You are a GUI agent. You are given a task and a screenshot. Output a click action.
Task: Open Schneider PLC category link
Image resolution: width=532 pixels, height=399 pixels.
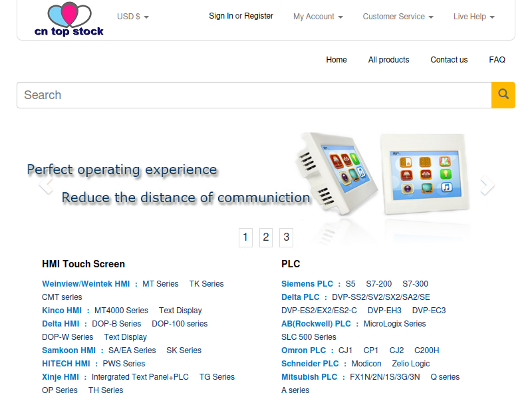pos(310,364)
